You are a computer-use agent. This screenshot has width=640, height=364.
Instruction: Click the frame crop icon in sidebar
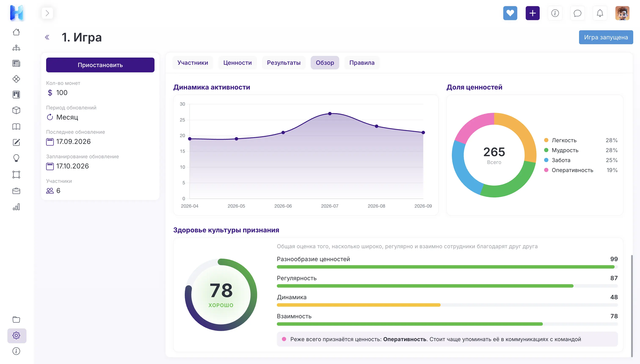pos(16,175)
